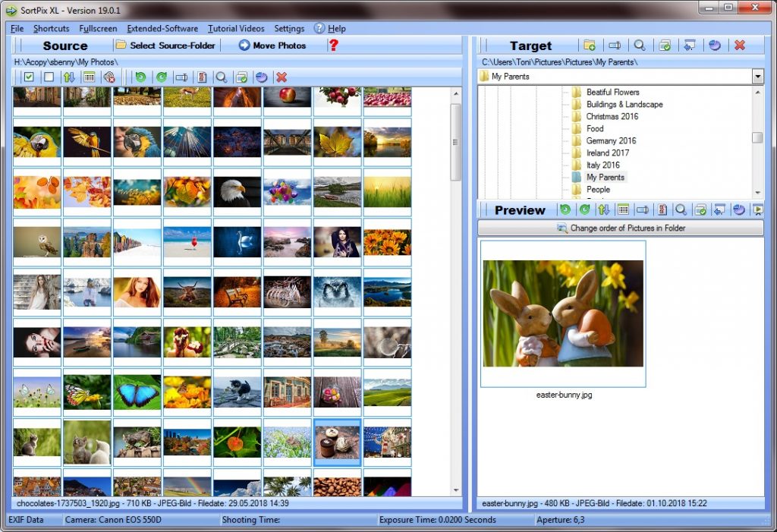777x532 pixels.
Task: Select the easter-bunny.jpg preview thumbnail
Action: 562,313
